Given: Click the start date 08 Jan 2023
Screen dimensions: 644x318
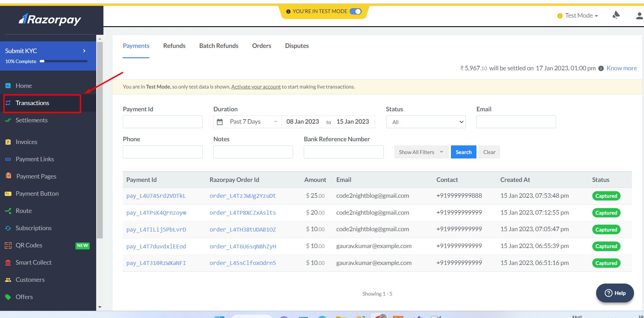Looking at the screenshot, I should coord(303,122).
